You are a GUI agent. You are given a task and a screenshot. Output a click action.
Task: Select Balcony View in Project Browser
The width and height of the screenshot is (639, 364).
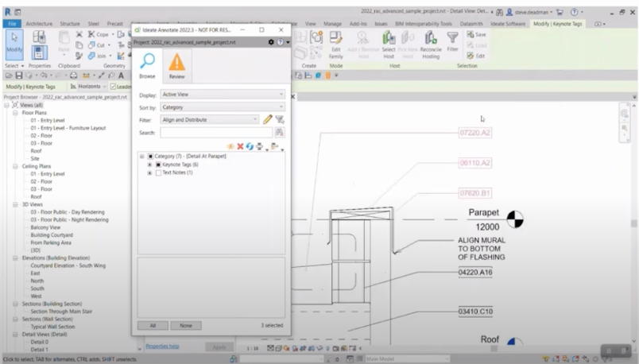pos(45,227)
